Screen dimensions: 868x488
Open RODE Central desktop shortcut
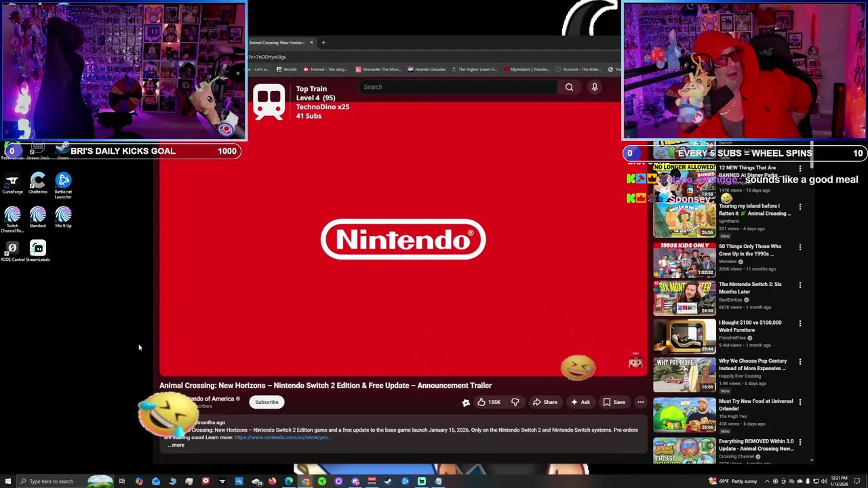12,251
